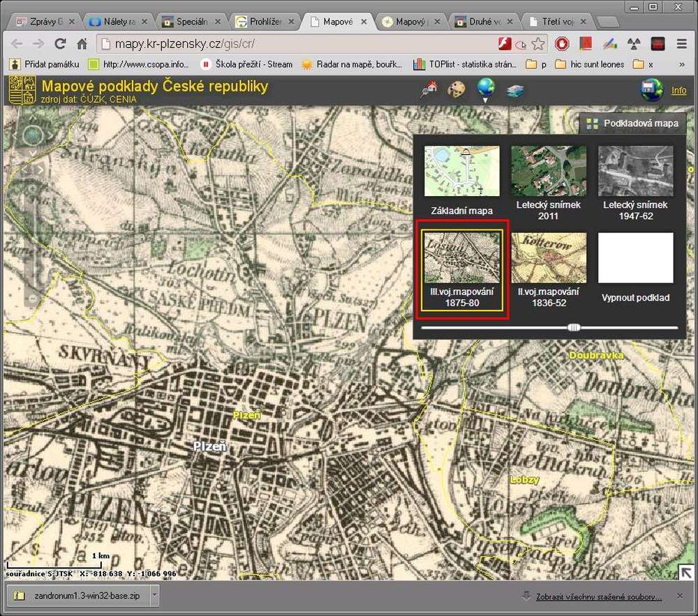The image size is (698, 616).
Task: Open download options arrow for zandronum zip
Action: tap(154, 596)
